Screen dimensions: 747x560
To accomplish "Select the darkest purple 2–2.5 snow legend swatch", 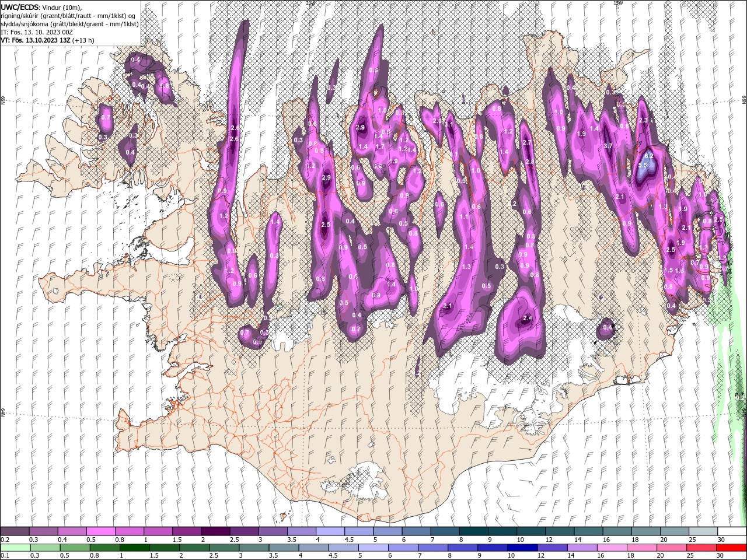I will point(215,531).
